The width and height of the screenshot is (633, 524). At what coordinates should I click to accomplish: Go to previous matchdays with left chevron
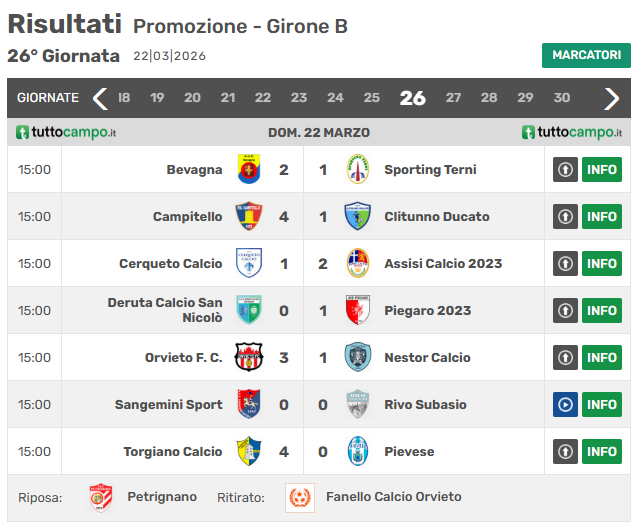(99, 98)
